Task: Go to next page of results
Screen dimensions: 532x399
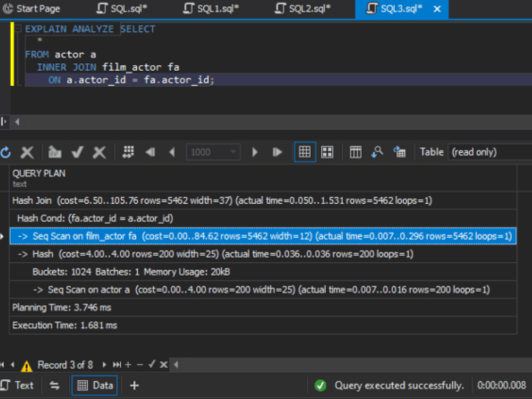Action: tap(254, 152)
